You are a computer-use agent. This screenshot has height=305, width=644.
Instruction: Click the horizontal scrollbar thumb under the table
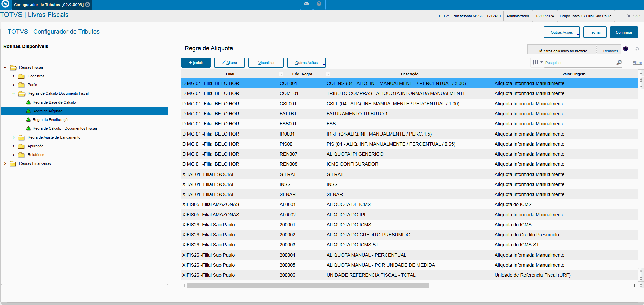coord(308,285)
